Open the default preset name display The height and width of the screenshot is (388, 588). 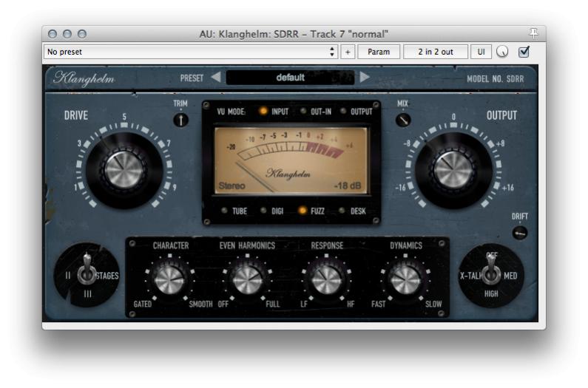click(x=290, y=78)
